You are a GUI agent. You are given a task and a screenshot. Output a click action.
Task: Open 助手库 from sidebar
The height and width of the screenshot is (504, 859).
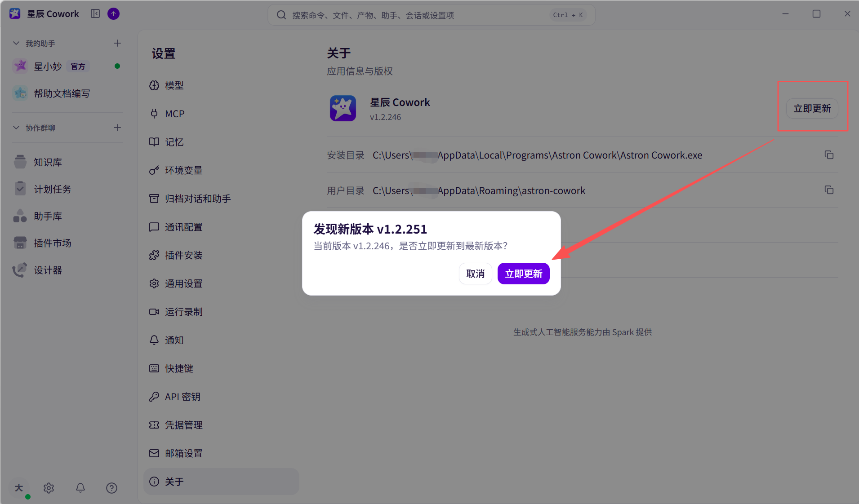pos(67,216)
